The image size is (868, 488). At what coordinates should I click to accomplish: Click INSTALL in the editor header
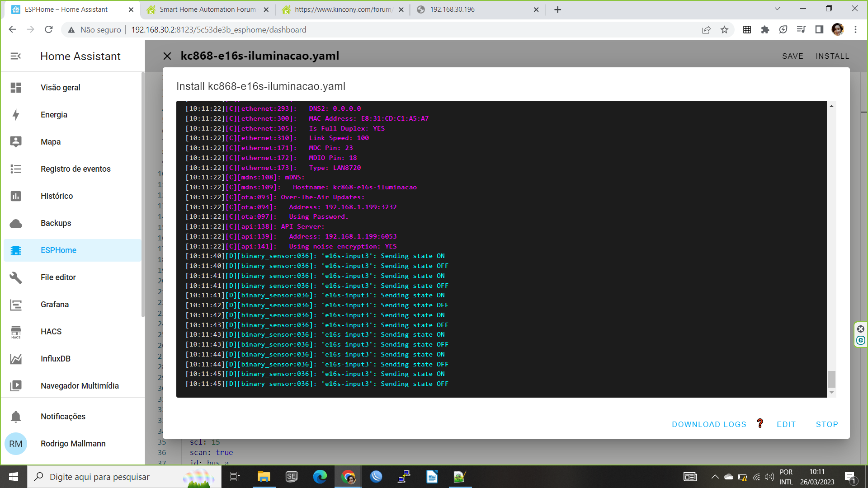pos(832,56)
